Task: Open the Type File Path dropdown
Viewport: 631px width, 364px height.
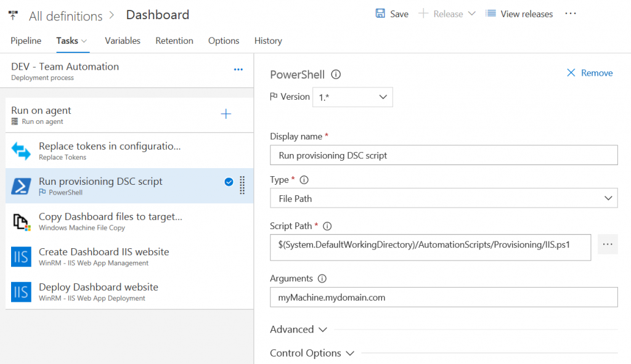Action: [x=444, y=198]
